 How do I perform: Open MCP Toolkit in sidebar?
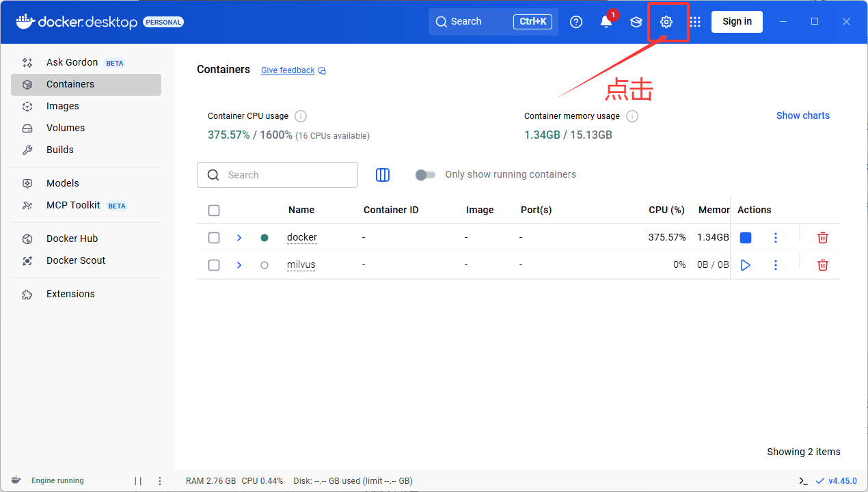tap(86, 206)
